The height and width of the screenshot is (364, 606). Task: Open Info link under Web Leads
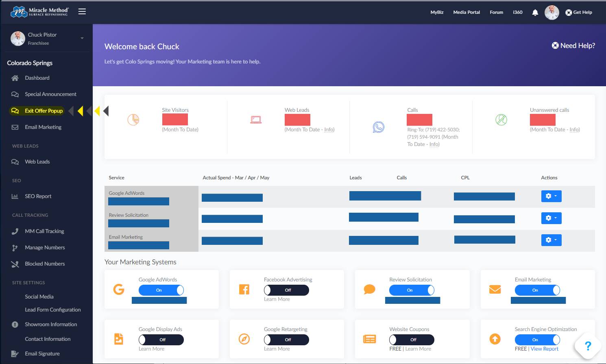[x=329, y=130]
